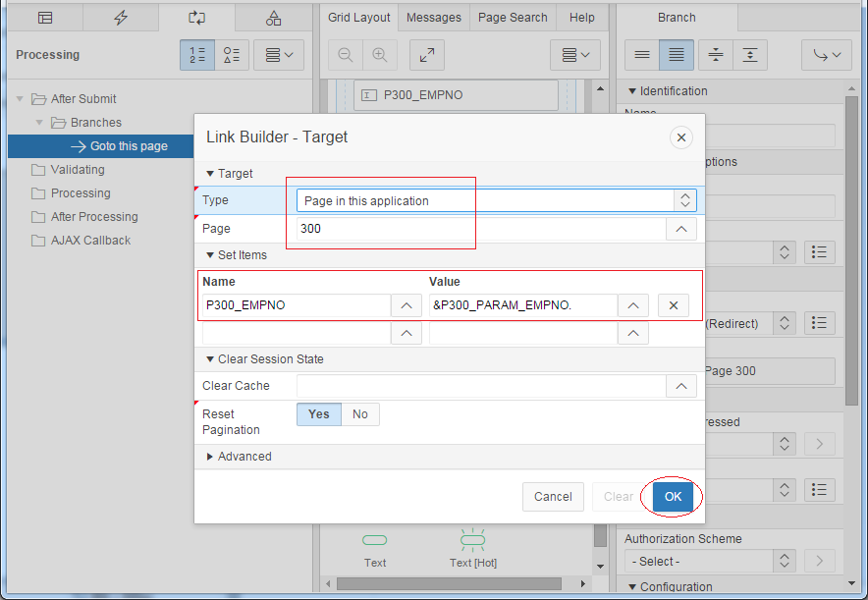
Task: Collapse the Clear Session State section
Action: pyautogui.click(x=210, y=359)
